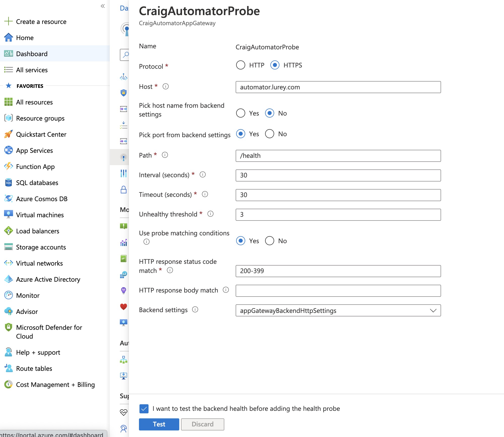Image resolution: width=504 pixels, height=437 pixels.
Task: Choose Yes for pick host name from backend
Action: (x=240, y=113)
